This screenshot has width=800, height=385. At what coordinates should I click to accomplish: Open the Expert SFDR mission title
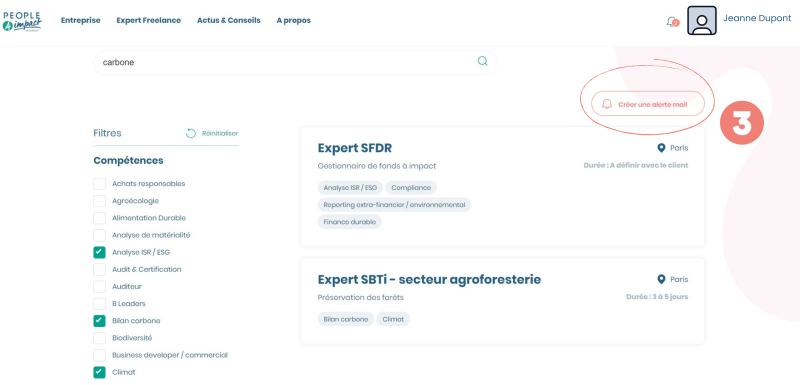tap(355, 148)
